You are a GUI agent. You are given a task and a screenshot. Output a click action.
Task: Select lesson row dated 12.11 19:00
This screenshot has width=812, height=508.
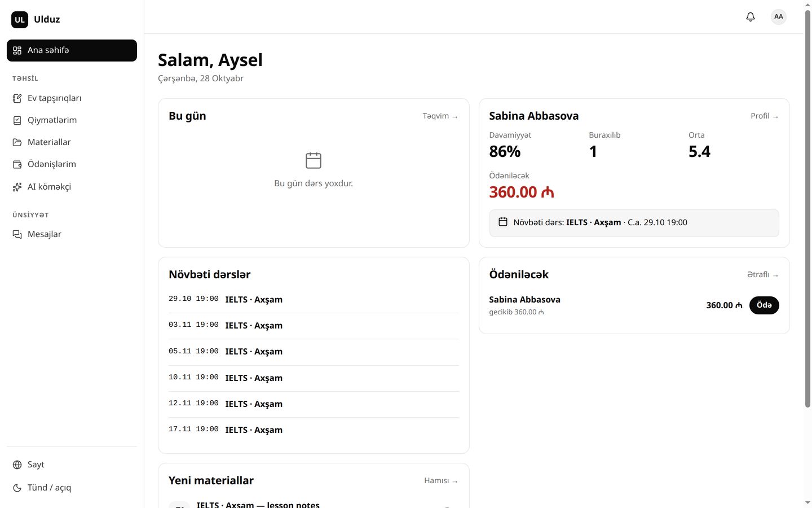tap(314, 404)
